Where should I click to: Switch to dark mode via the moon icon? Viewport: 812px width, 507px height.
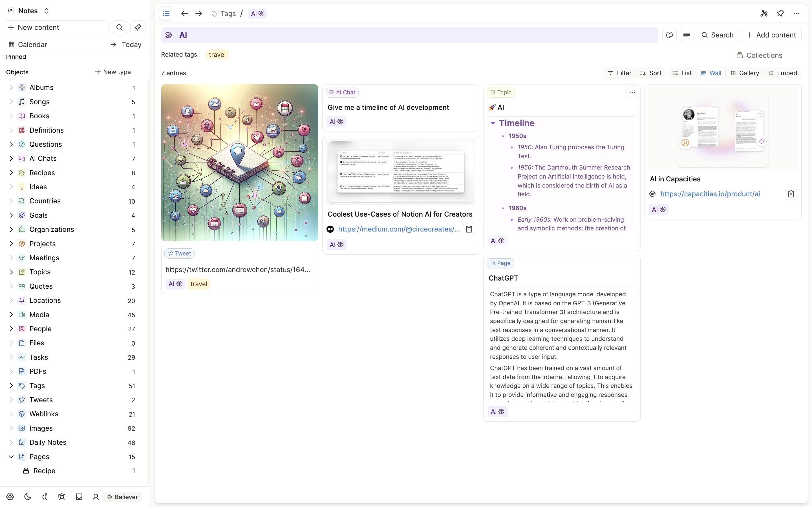28,497
